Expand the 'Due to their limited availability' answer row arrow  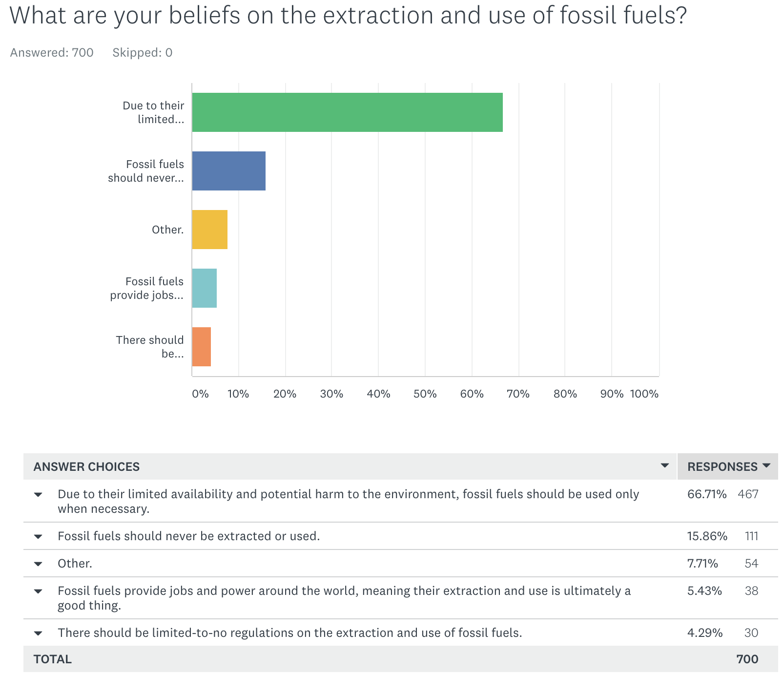(38, 494)
